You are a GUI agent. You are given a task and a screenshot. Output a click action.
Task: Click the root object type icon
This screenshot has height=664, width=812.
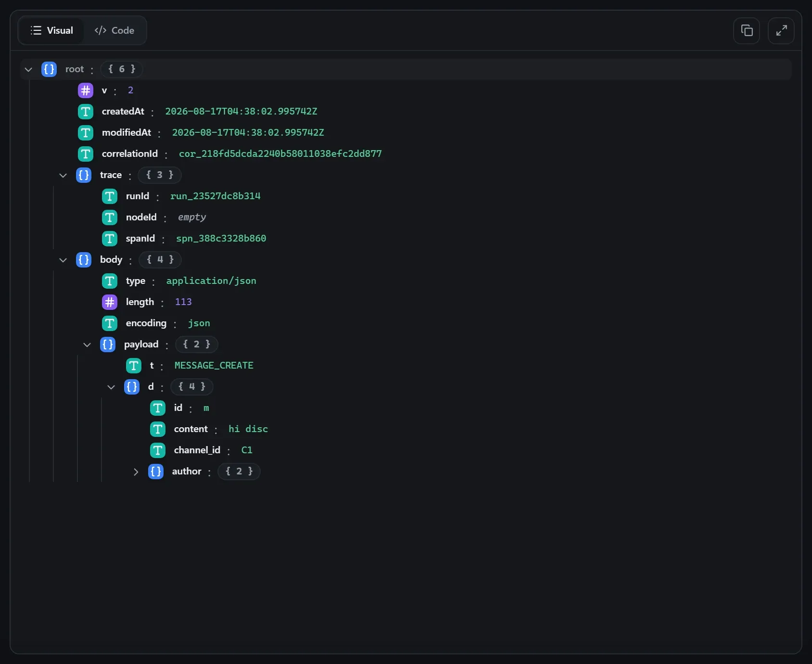[x=49, y=69]
